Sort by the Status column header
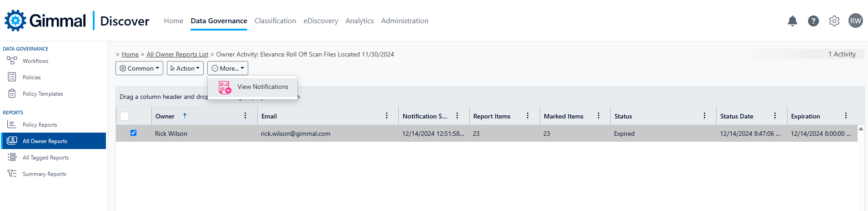 [623, 116]
